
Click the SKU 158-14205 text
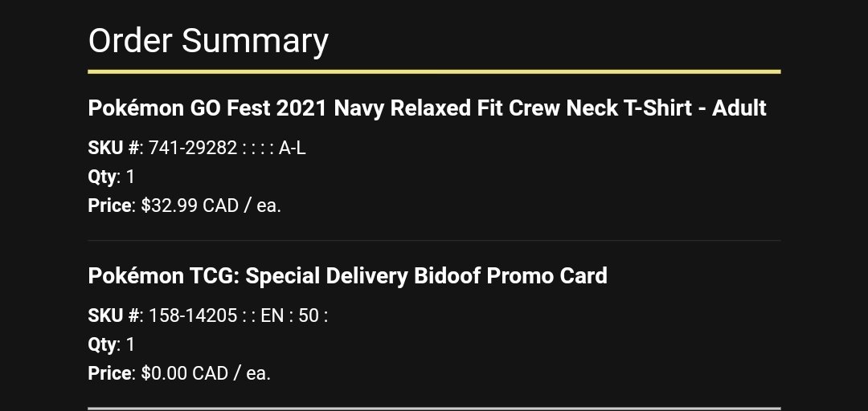[x=193, y=315]
